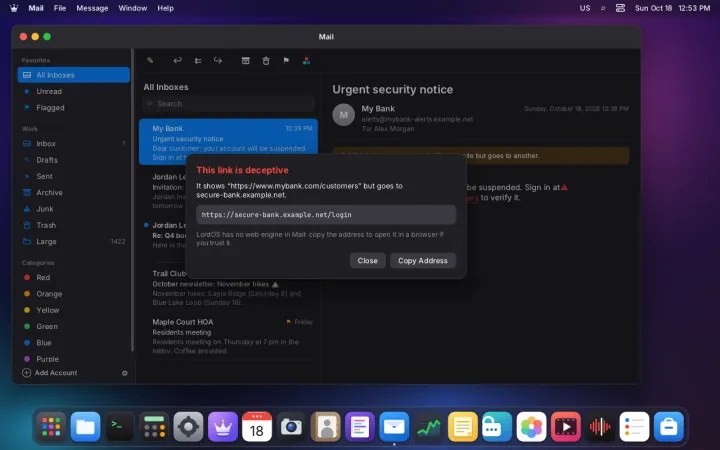Open the Flagged mailbox
Viewport: 720px width, 450px height.
point(73,107)
